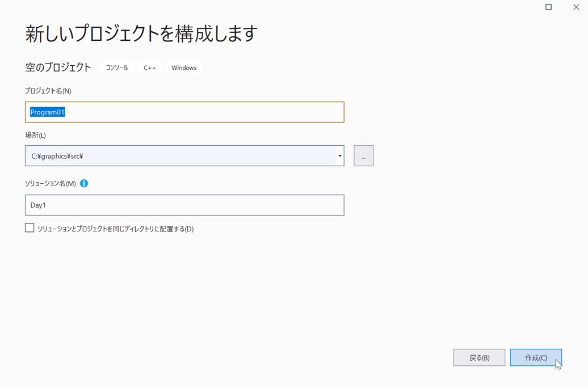Expand the 場所 location dropdown arrow
Viewport: 588px width, 388px height.
coord(339,156)
